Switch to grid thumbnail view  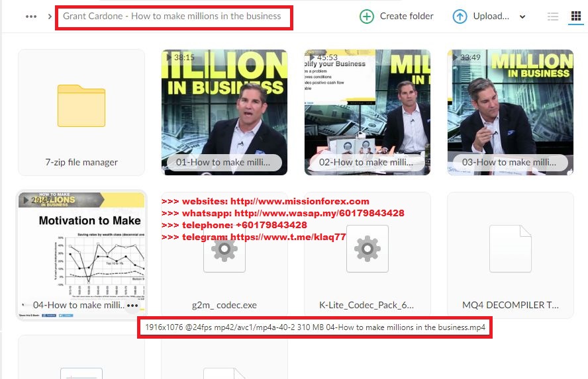575,16
